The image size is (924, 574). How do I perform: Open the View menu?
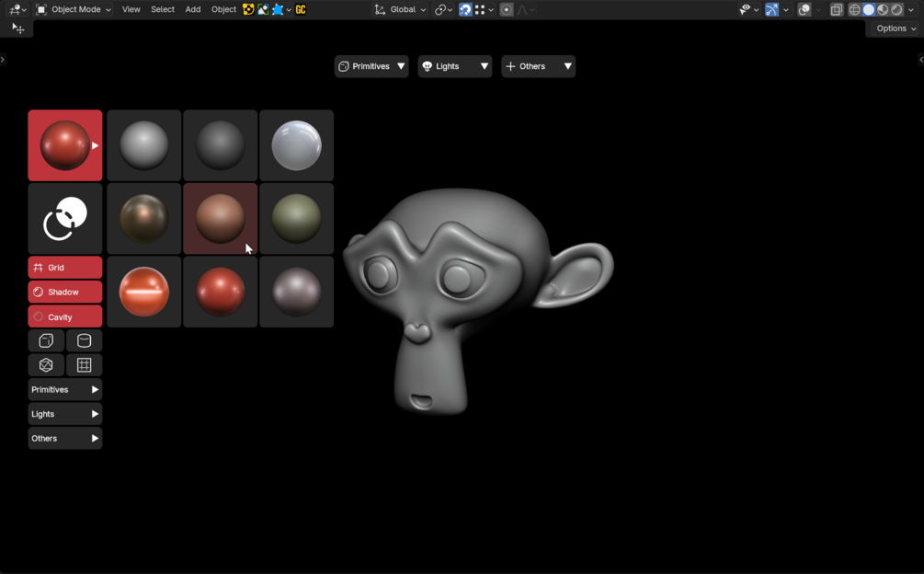(131, 9)
